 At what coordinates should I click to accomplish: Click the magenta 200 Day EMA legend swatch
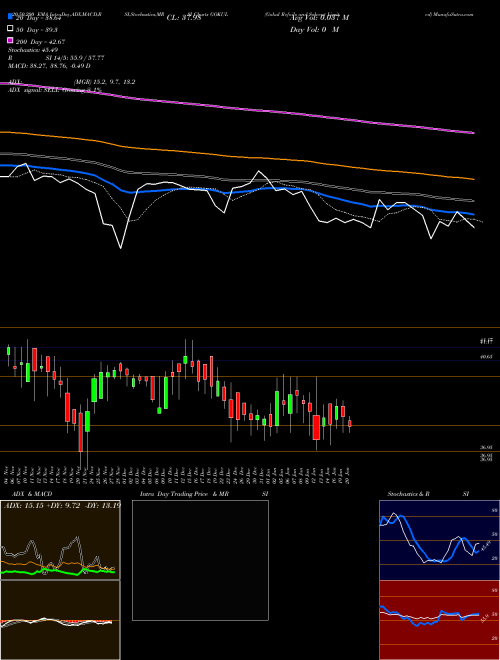pyautogui.click(x=10, y=40)
